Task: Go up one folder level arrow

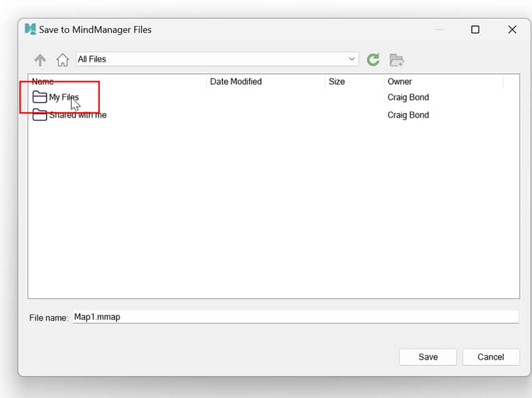Action: tap(40, 59)
